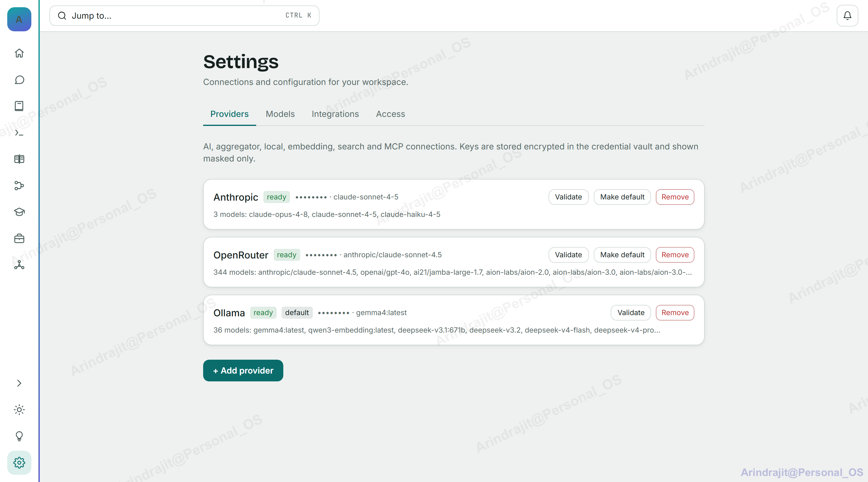Click the 'gemma4:latest' model label on Ollama

(382, 313)
